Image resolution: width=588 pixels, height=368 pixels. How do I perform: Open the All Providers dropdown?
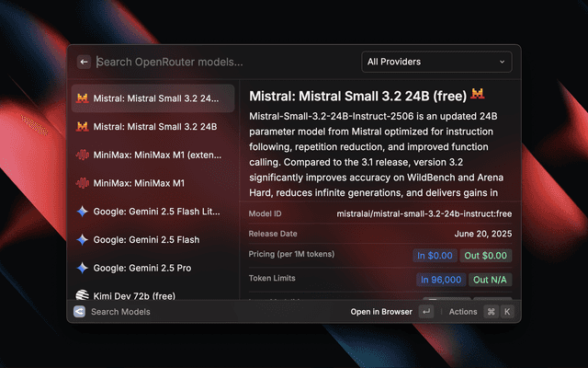[x=436, y=62]
